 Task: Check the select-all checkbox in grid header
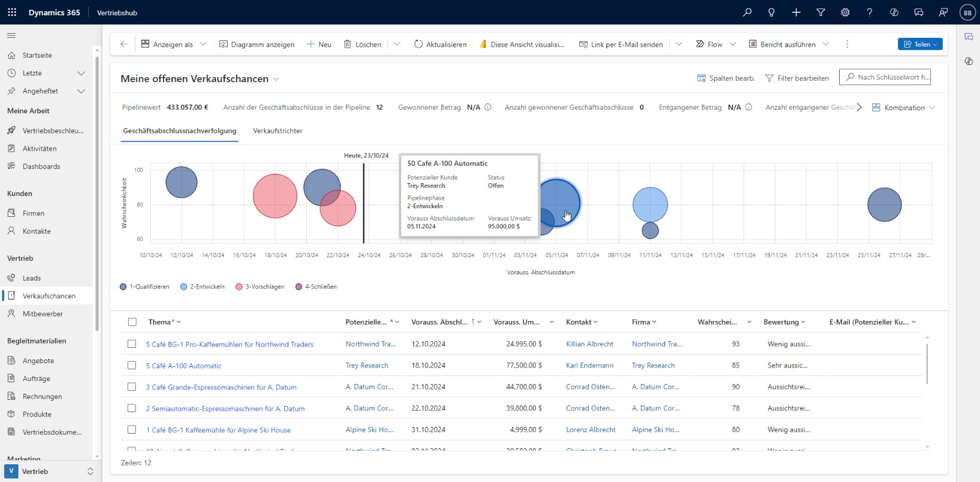pyautogui.click(x=132, y=322)
